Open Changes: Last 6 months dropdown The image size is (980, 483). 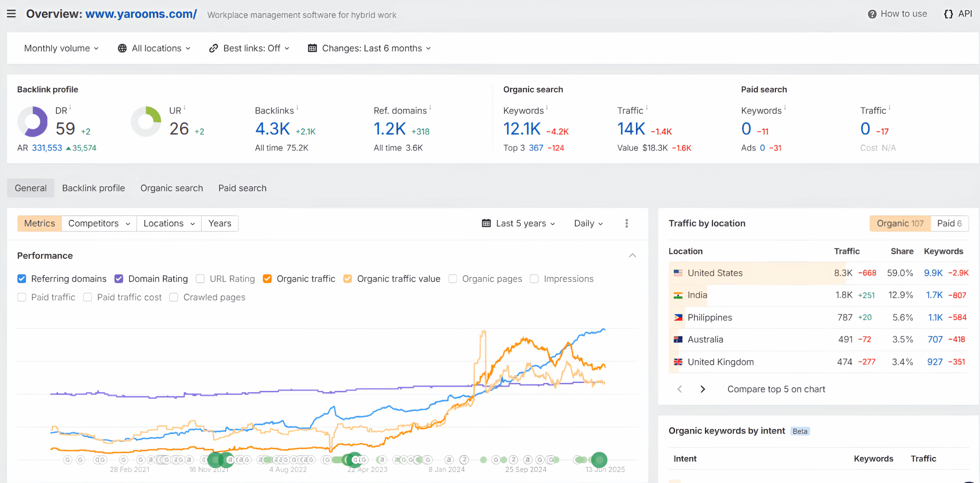(370, 48)
